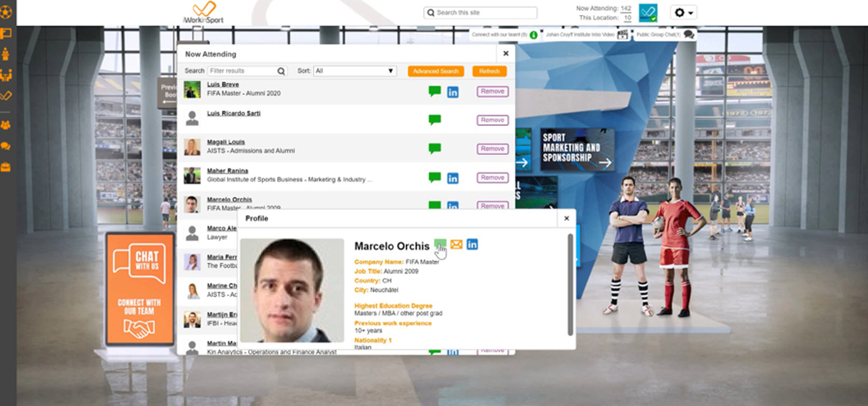Open Maher Ranina's LinkedIn icon
Viewport: 868px width, 406px height.
pyautogui.click(x=453, y=178)
